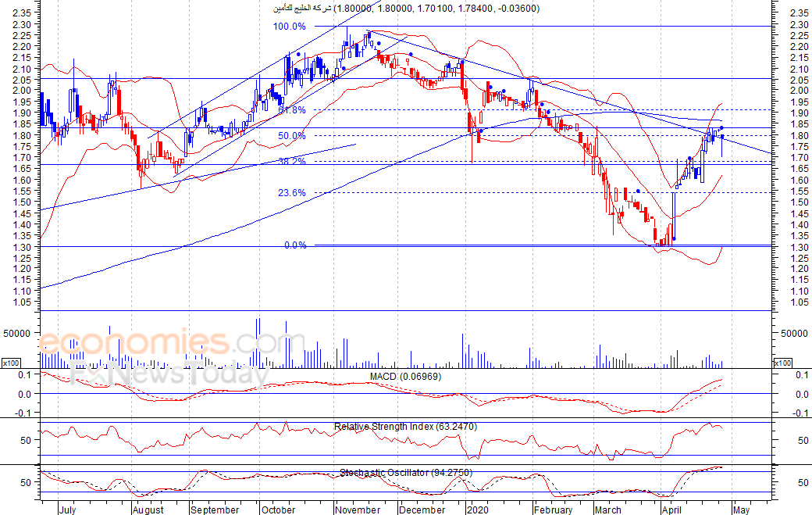The height and width of the screenshot is (515, 812).
Task: Click the left x100 volume scale box
Action: click(11, 363)
